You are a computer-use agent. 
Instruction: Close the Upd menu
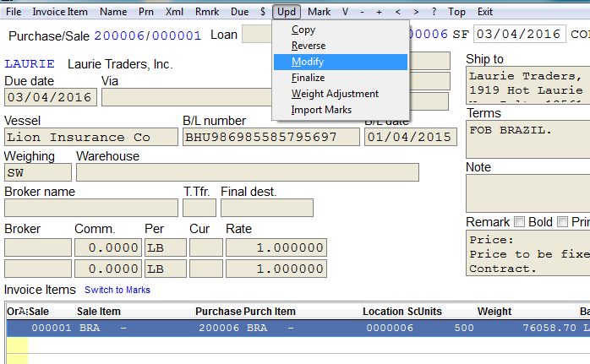click(287, 12)
